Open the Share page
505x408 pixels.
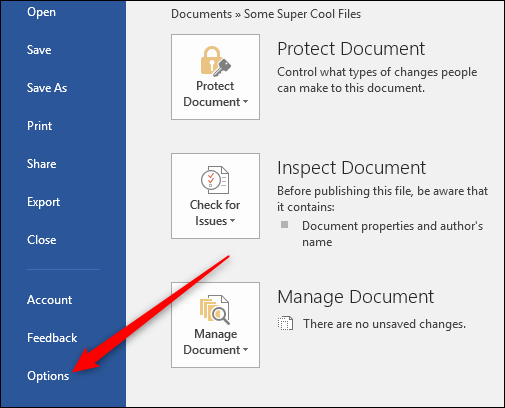click(x=41, y=164)
